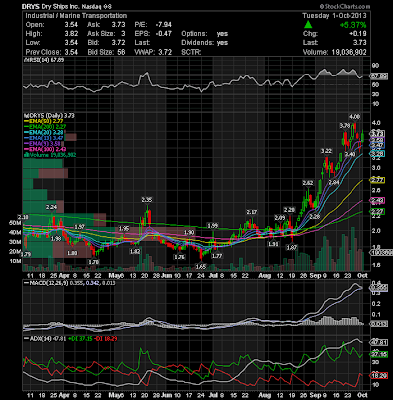Click the RSI(14) indicator panel icon

click(25, 60)
